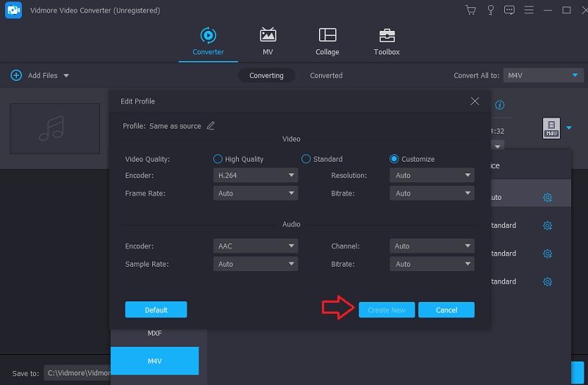Switch to the Toolbox tab

pyautogui.click(x=386, y=42)
